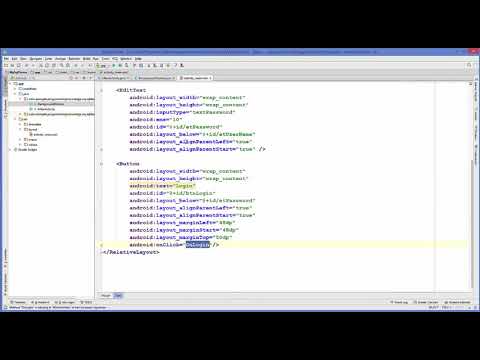480x360 pixels.
Task: Expand the manifests folder arrow
Action: pos(15,89)
